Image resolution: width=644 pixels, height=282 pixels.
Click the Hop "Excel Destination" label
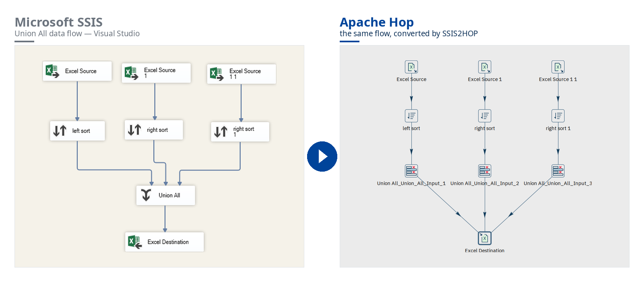coord(485,251)
